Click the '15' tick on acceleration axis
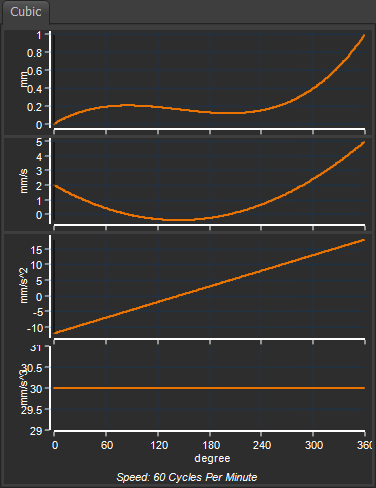Screen dimensions: 376x488 click(x=36, y=250)
